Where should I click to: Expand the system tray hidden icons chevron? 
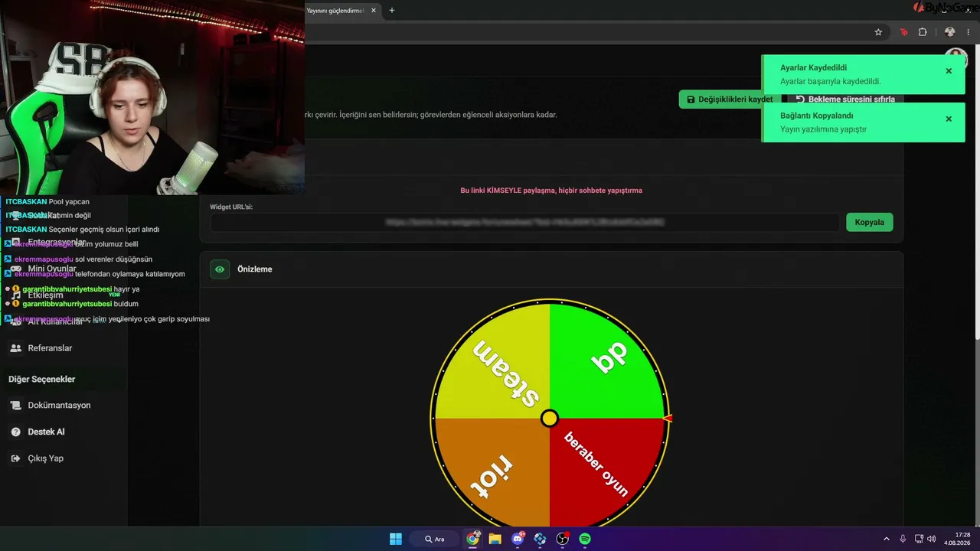click(x=887, y=539)
